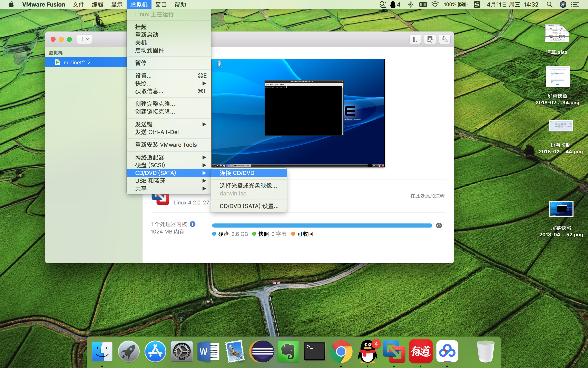Open Terminal in the Dock

pyautogui.click(x=314, y=351)
